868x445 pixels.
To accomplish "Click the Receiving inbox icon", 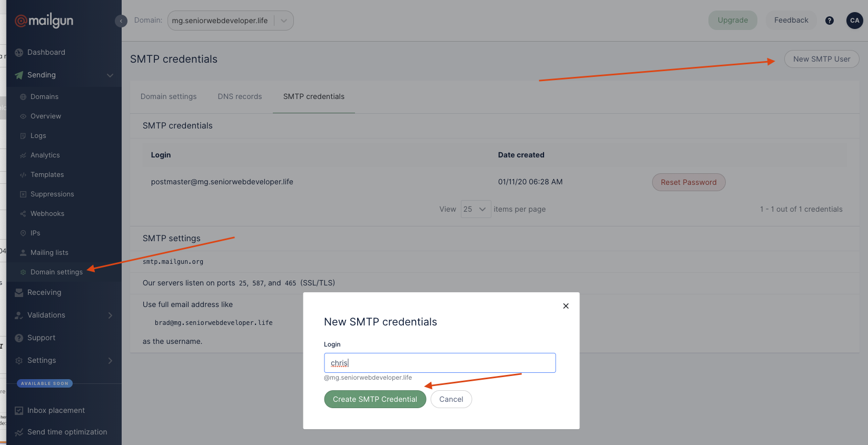I will (x=19, y=293).
